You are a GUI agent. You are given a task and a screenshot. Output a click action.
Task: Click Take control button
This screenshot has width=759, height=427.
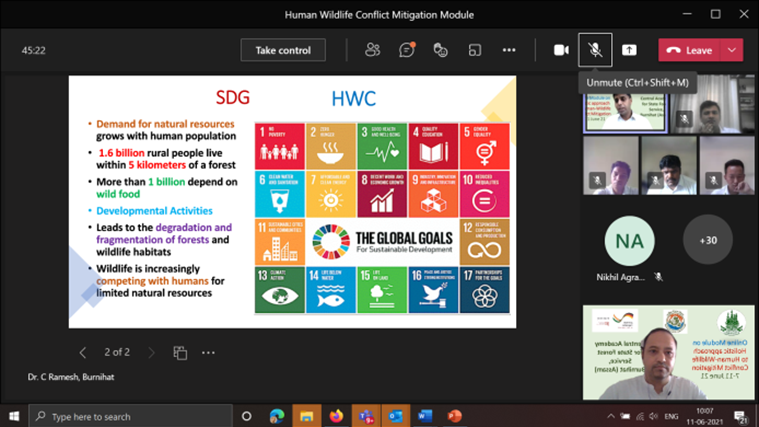(x=283, y=50)
